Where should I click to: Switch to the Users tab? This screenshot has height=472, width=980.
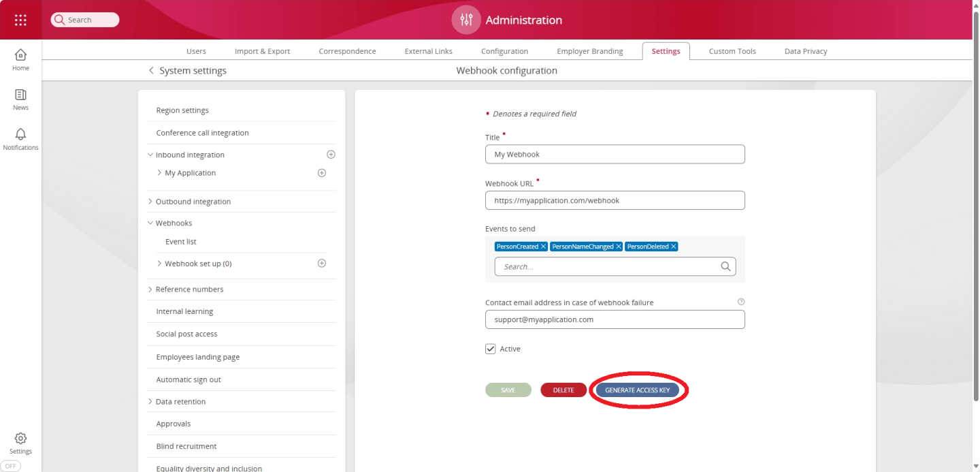point(196,50)
